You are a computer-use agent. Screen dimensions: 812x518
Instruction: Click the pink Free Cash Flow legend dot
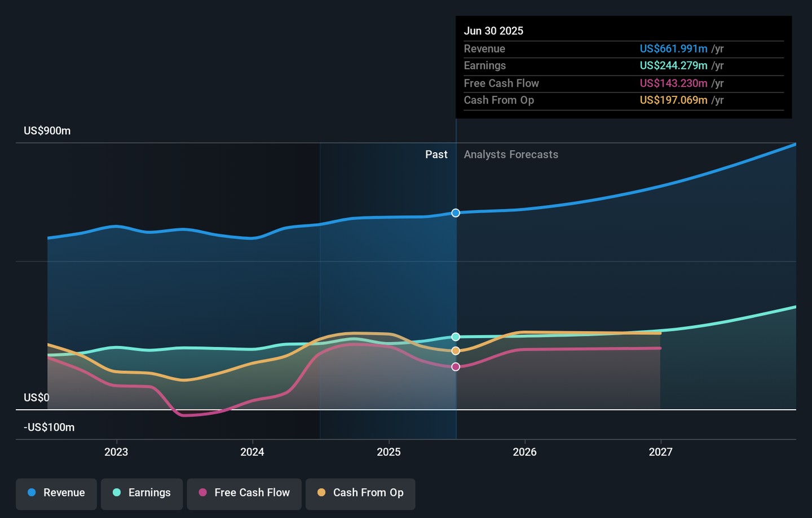click(203, 493)
